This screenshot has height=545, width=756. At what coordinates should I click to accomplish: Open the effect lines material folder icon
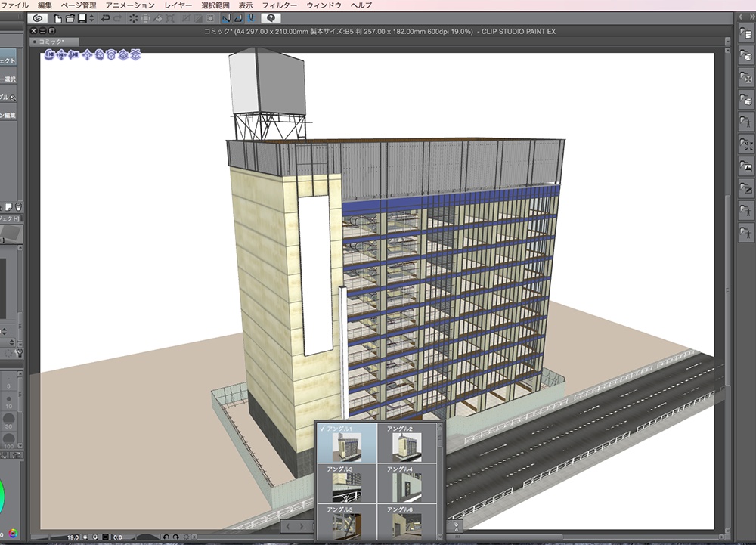tap(746, 144)
